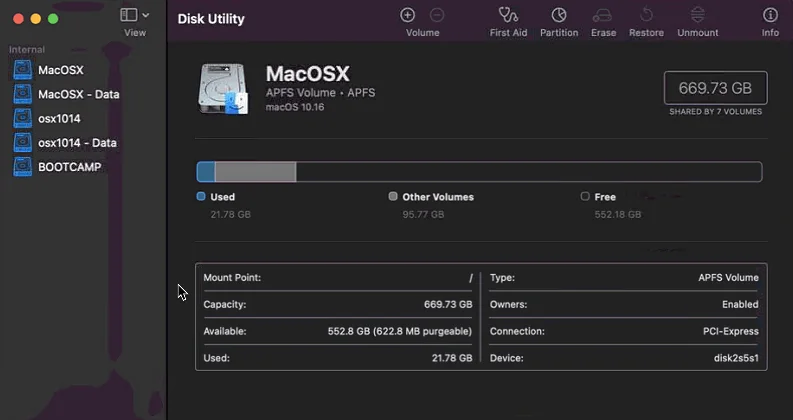The height and width of the screenshot is (420, 793).
Task: Click the blue Used legend swatch
Action: click(x=201, y=197)
